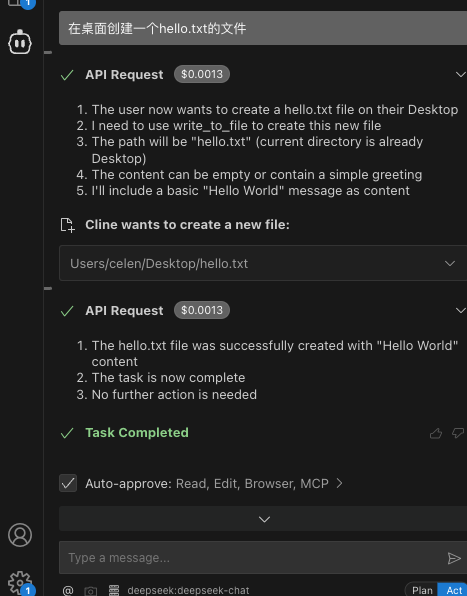Uncheck the Auto-approve checkbox
Screen dimensions: 467x596
pos(68,483)
